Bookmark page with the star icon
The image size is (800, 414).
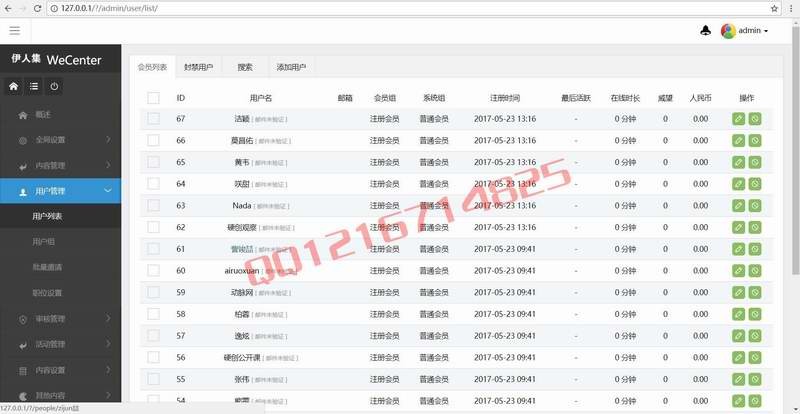click(x=774, y=9)
